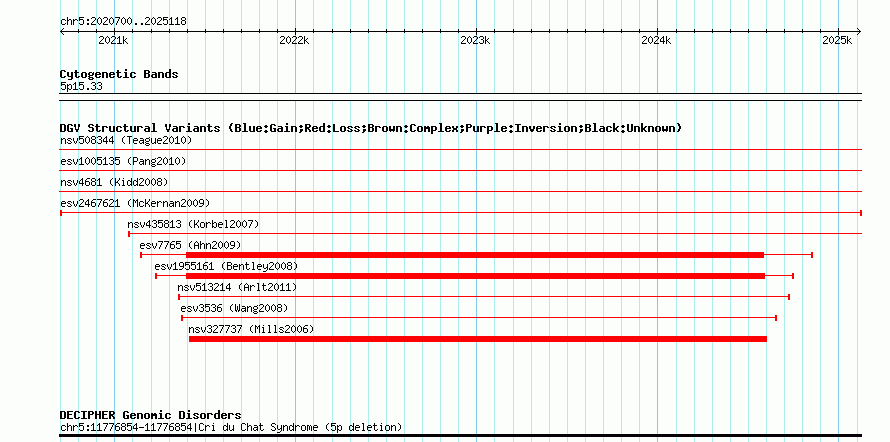
Task: Select the 5p15.33 band label
Action: pyautogui.click(x=81, y=87)
